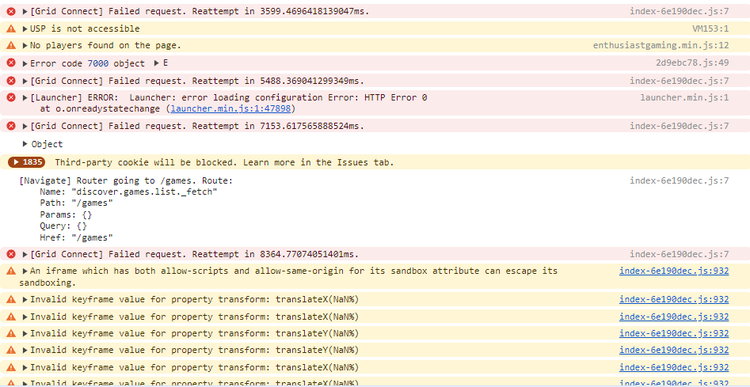Expand the logged Object entry
This screenshot has width=750, height=387.
click(x=25, y=144)
